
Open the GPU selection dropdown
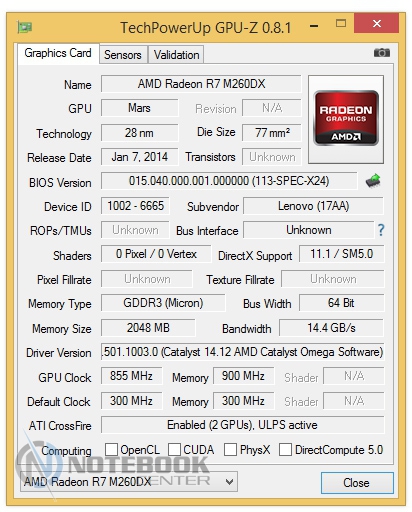(x=129, y=482)
